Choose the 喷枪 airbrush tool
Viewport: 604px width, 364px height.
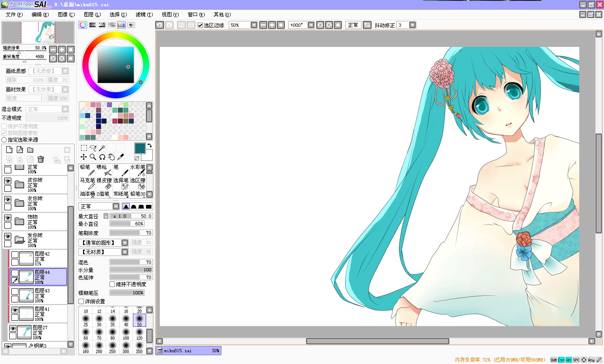104,170
